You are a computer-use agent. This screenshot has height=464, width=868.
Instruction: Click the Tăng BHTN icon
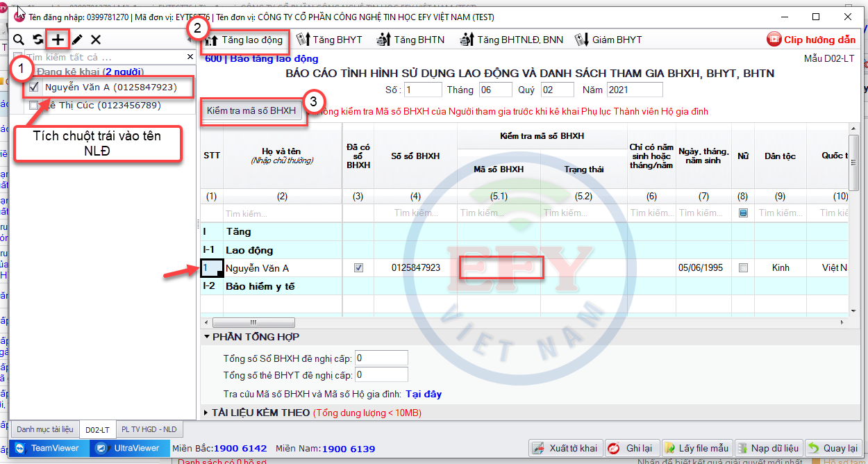click(x=384, y=40)
